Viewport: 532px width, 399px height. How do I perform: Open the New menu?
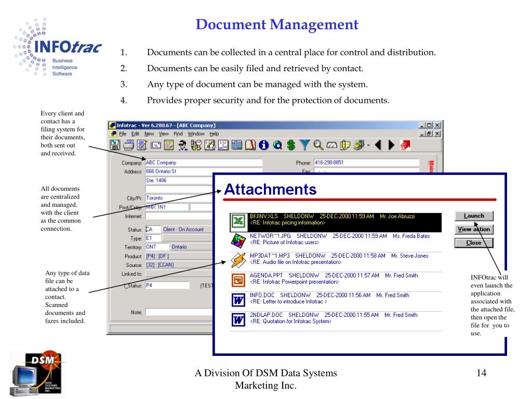coord(149,134)
